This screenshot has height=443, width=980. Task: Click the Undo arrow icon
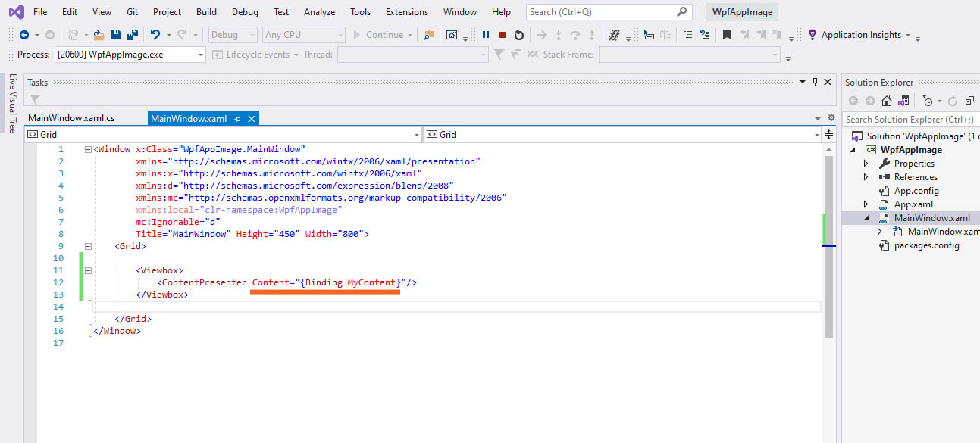[x=155, y=35]
